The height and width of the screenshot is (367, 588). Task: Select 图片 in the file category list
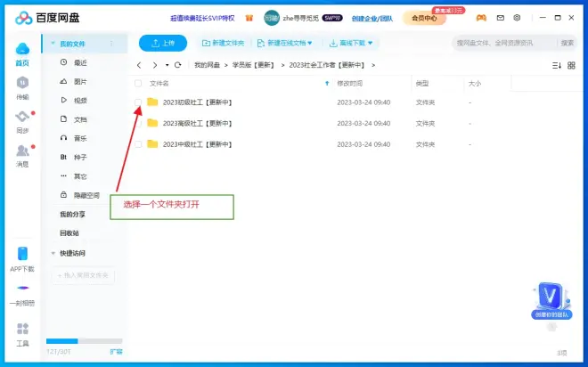[x=80, y=81]
